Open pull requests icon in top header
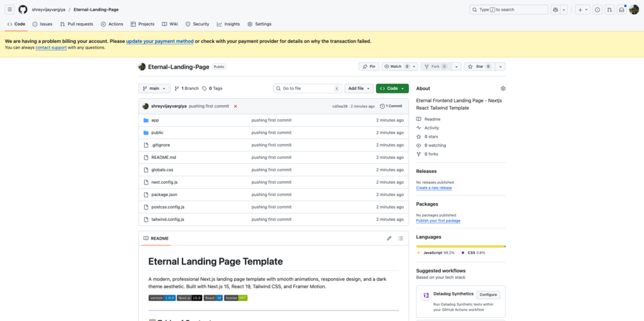Image resolution: width=644 pixels, height=321 pixels. [610, 10]
